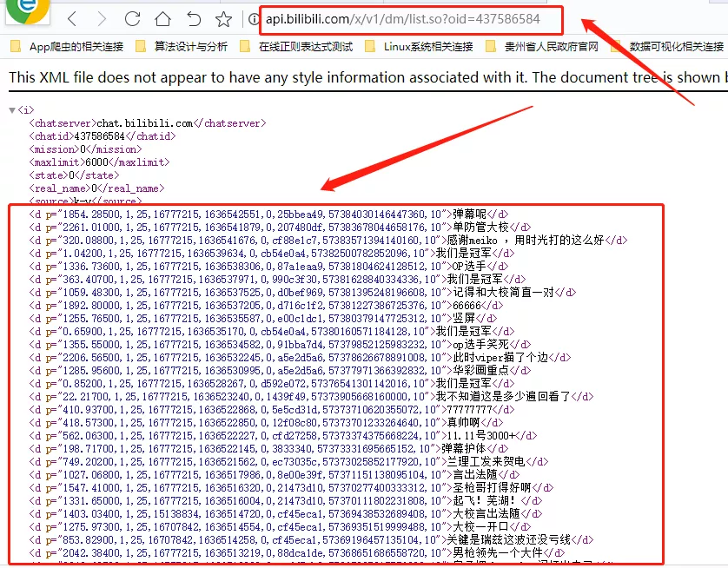Image resolution: width=728 pixels, height=568 pixels.
Task: Click the danmaku text 弹幕呢
Action: pyautogui.click(x=469, y=215)
